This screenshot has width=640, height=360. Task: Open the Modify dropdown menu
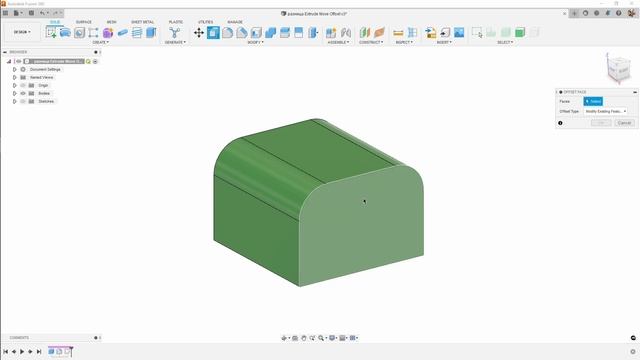click(256, 42)
